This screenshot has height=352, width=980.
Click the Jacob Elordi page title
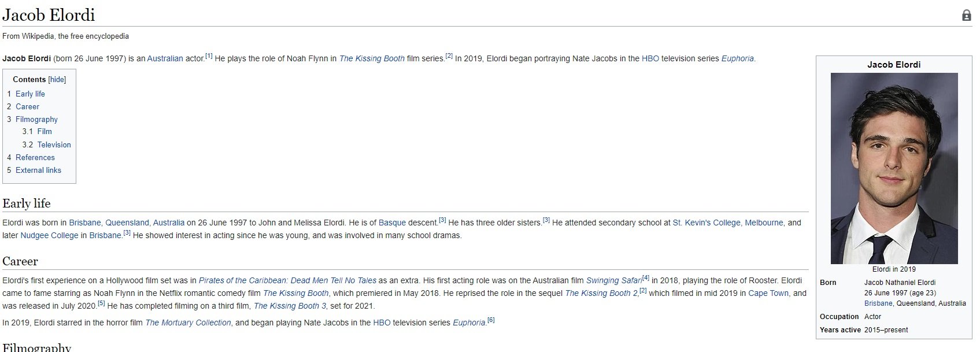[49, 14]
